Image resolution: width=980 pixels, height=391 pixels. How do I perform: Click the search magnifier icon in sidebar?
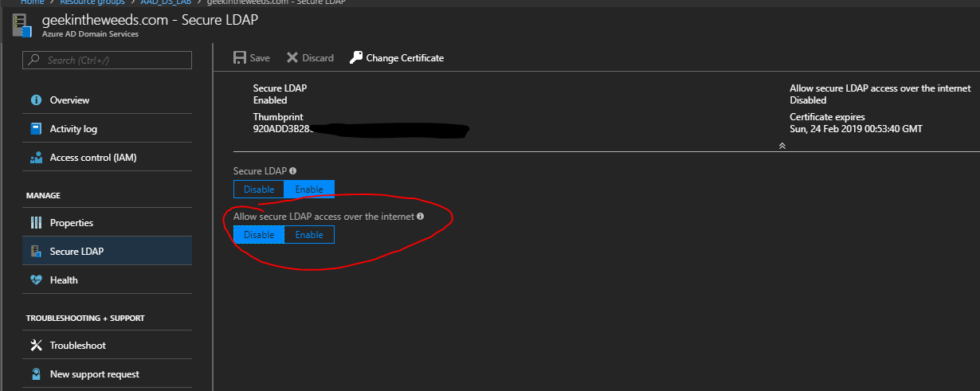tap(35, 61)
